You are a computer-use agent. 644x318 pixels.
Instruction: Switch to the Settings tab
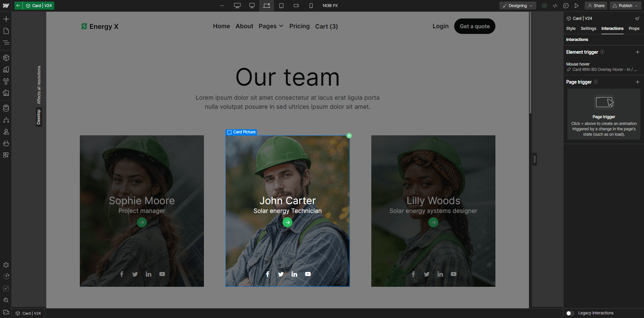[x=588, y=29]
